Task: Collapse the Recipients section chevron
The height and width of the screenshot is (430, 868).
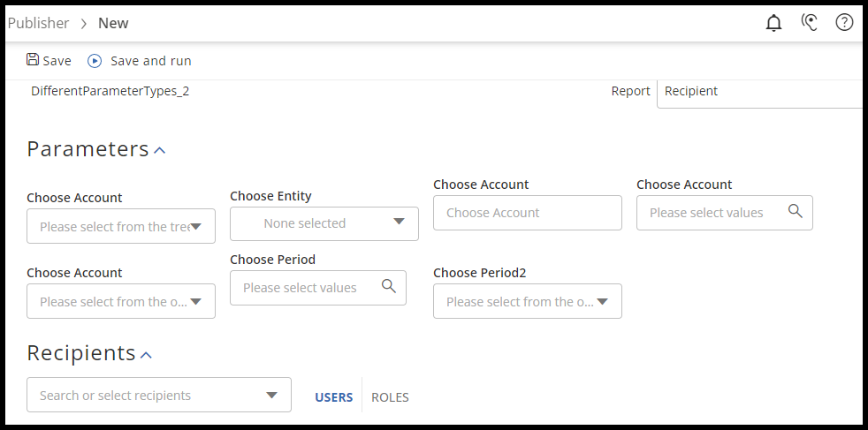Action: [x=147, y=355]
